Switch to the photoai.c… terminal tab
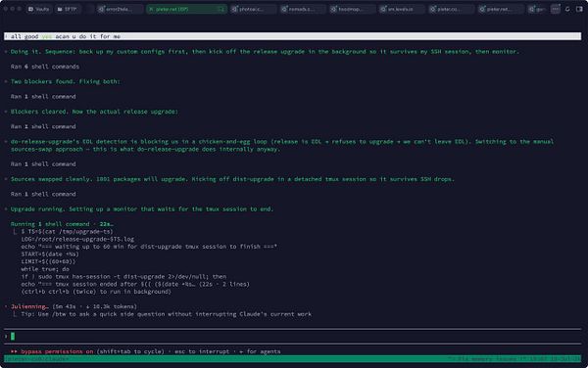This screenshot has width=588, height=368. click(x=253, y=9)
